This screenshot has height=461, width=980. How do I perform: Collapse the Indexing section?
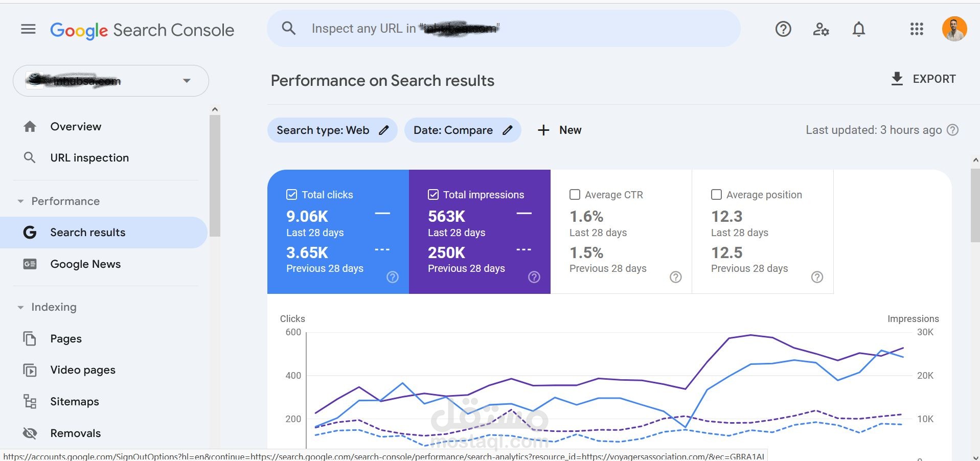pyautogui.click(x=20, y=307)
